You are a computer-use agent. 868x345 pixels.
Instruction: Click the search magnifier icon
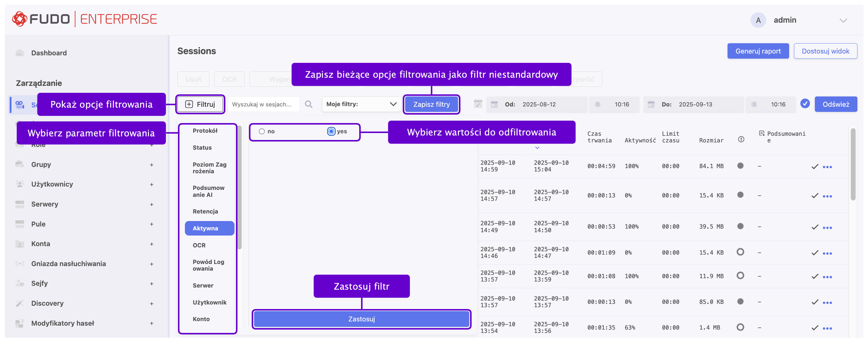coord(308,104)
